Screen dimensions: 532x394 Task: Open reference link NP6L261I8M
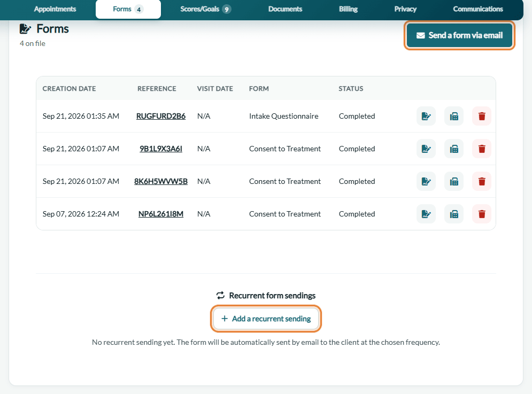pos(161,214)
